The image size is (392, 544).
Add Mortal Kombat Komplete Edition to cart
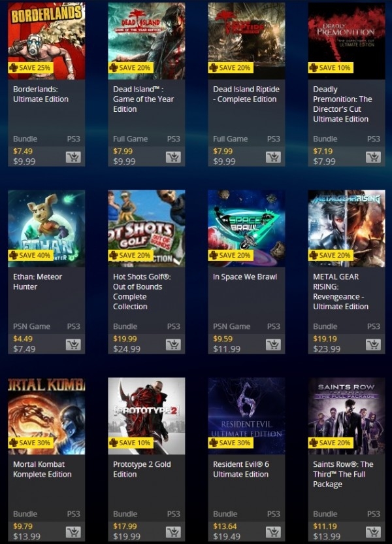pyautogui.click(x=73, y=532)
